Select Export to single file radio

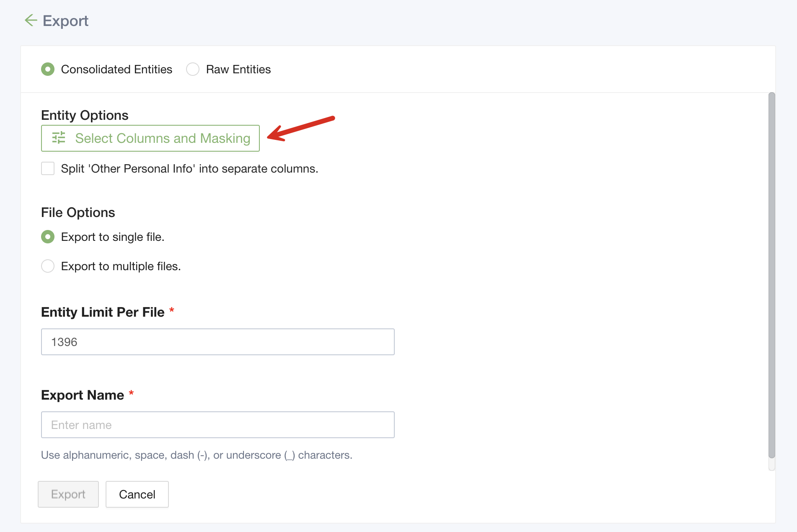pyautogui.click(x=48, y=237)
